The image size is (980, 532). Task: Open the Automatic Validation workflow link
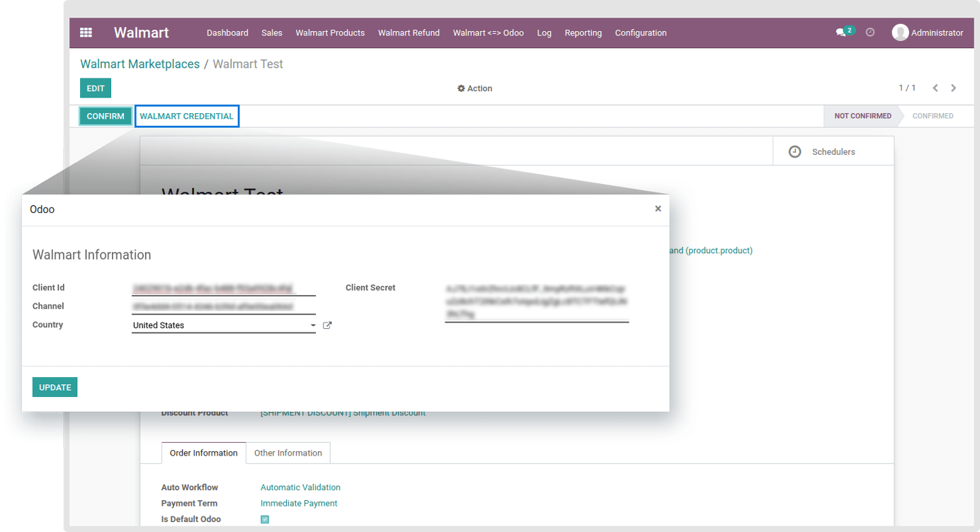coord(300,487)
